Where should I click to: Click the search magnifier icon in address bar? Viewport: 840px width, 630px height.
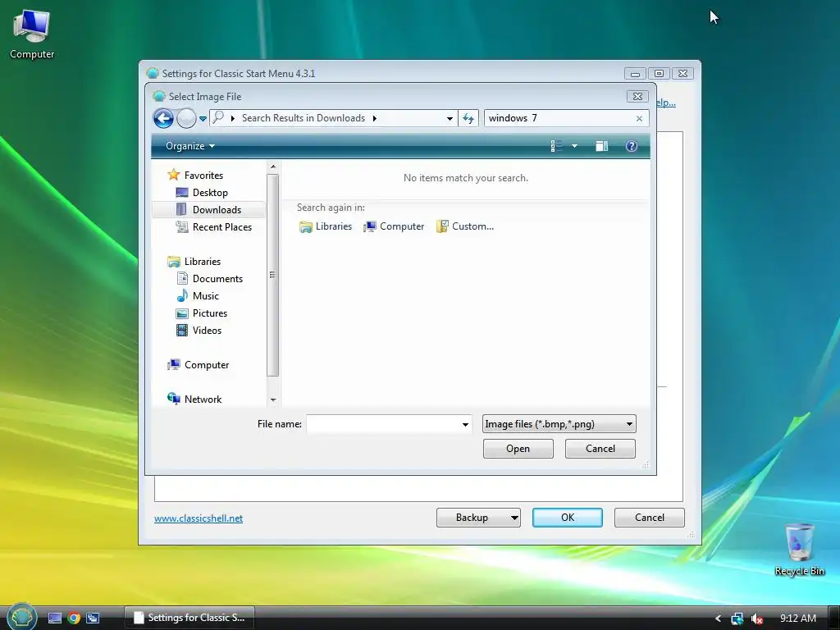(x=218, y=118)
